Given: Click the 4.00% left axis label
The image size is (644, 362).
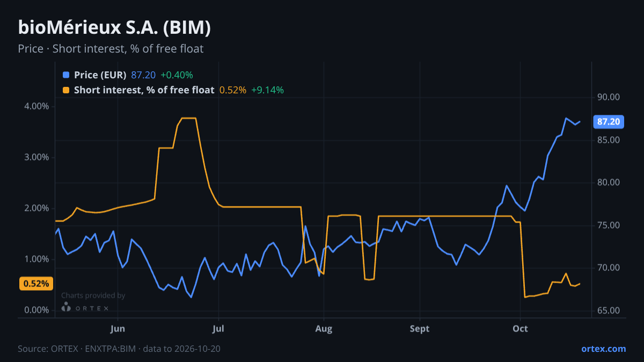Looking at the screenshot, I should pos(37,106).
